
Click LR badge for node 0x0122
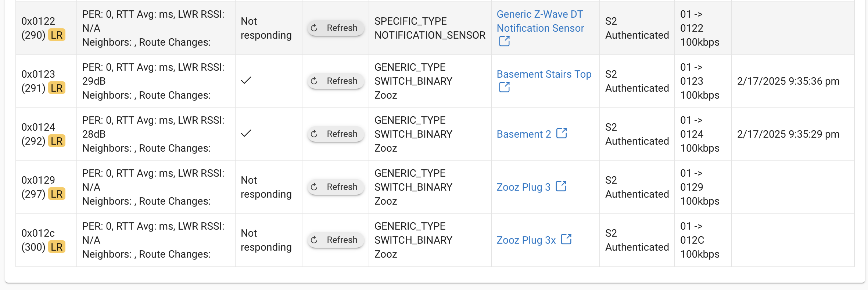pos(57,35)
